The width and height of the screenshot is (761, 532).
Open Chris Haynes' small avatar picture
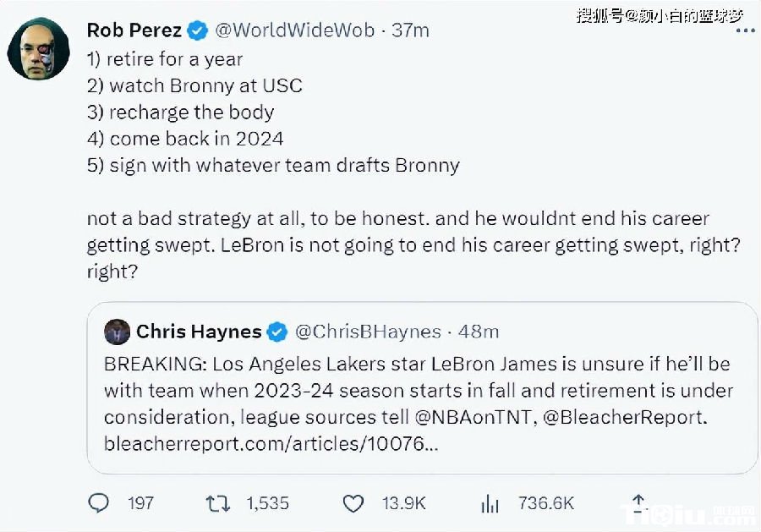pos(117,332)
